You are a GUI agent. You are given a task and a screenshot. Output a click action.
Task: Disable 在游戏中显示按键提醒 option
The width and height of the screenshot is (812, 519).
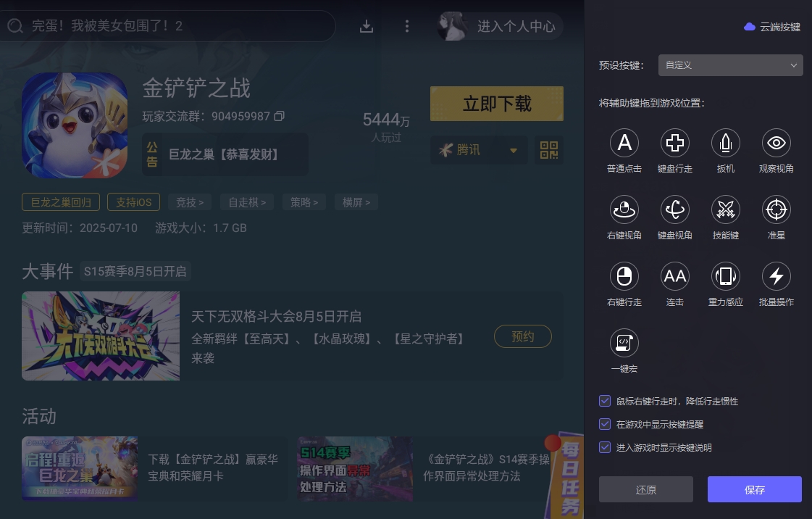605,424
